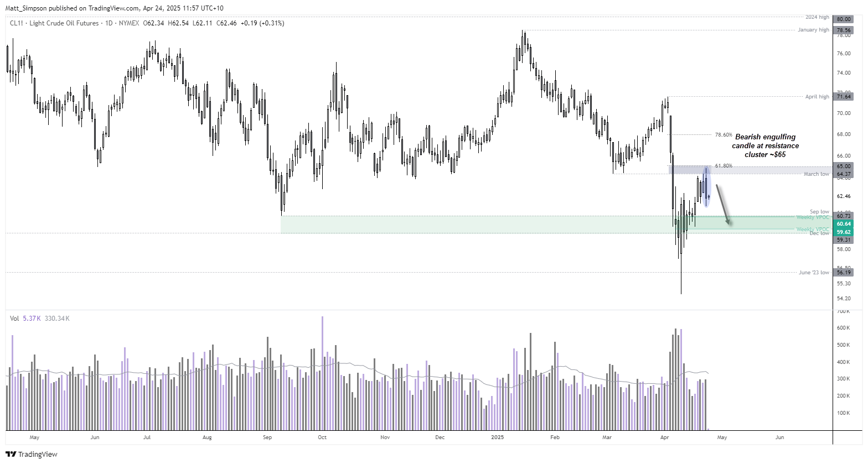The width and height of the screenshot is (868, 464).
Task: Click the 64.37 March low price label
Action: [x=844, y=174]
